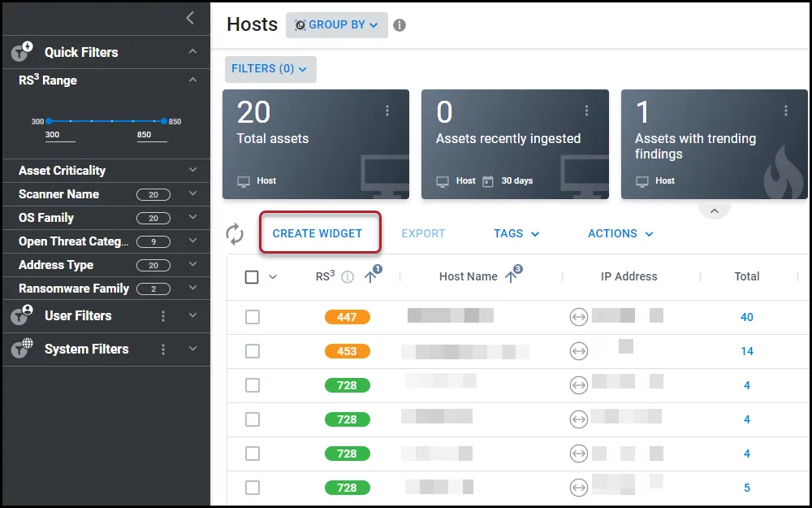Click the Quick Filters funnel icon
The width and height of the screenshot is (812, 508).
(x=22, y=52)
